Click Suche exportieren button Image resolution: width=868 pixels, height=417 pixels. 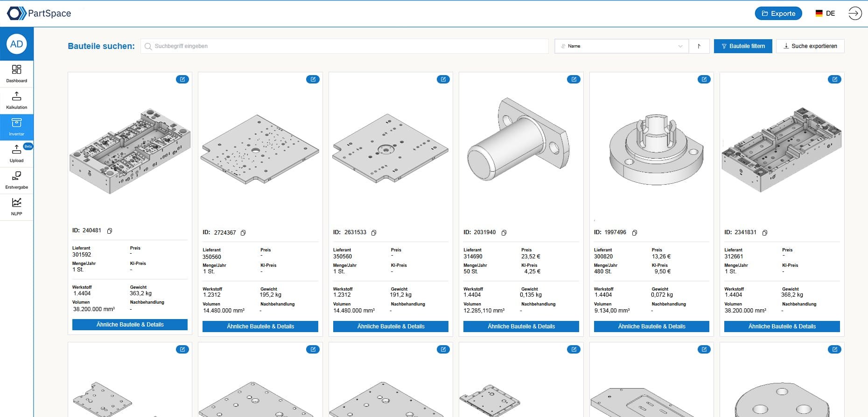(810, 46)
